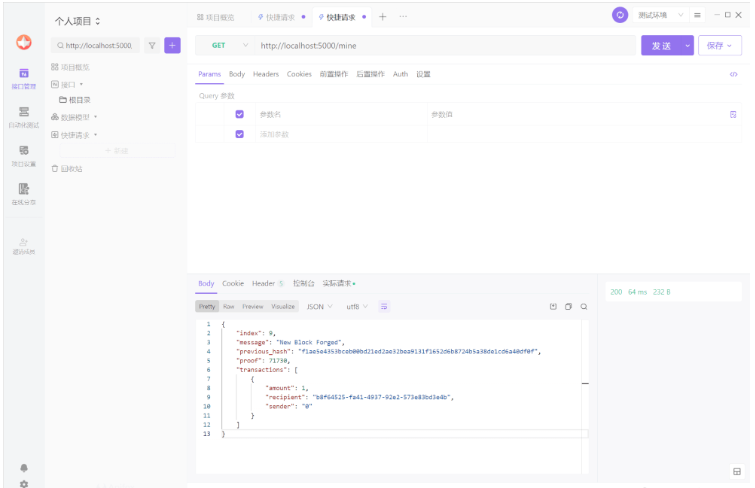This screenshot has height=488, width=755.
Task: Switch to the Auth tab
Action: [400, 74]
